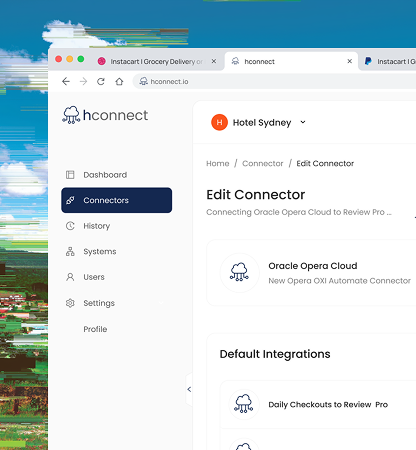416x450 pixels.
Task: Click the Oracle Opera Cloud title
Action: click(x=313, y=266)
